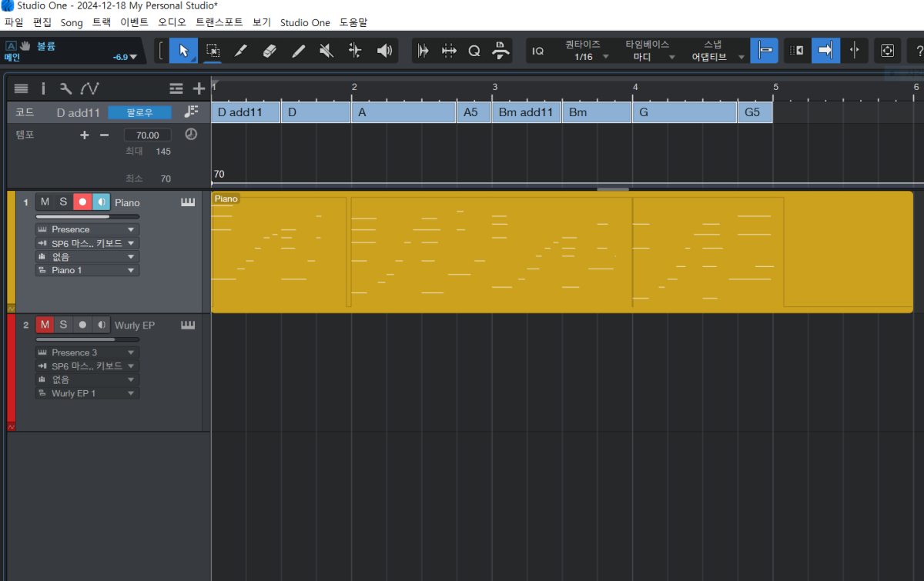The image size is (924, 581).
Task: Select the Split tool
Action: [x=240, y=51]
